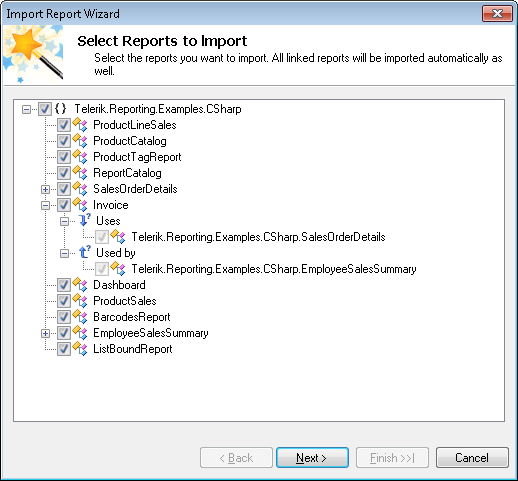Click the report icon beside ProductTagReport
This screenshot has height=481, width=518.
click(x=80, y=157)
